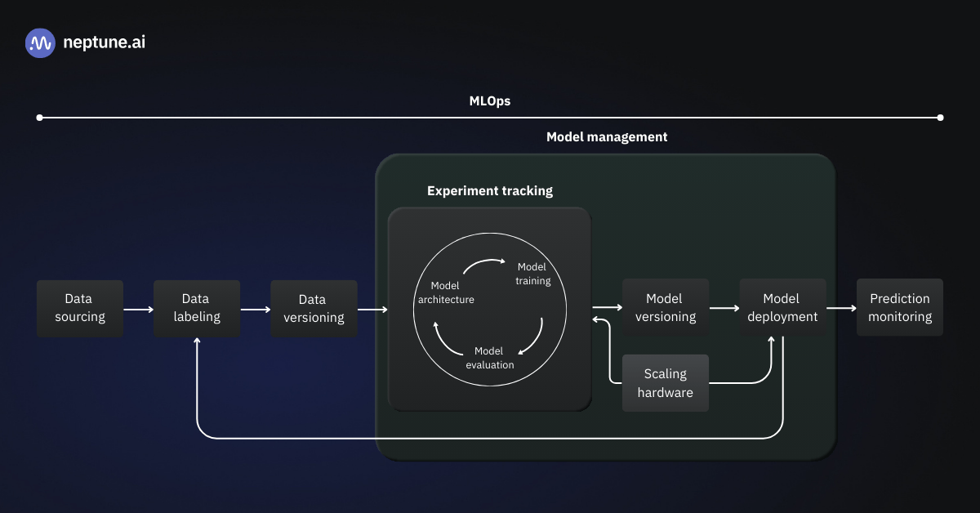
Task: Click the MLOps heading label
Action: pos(490,101)
